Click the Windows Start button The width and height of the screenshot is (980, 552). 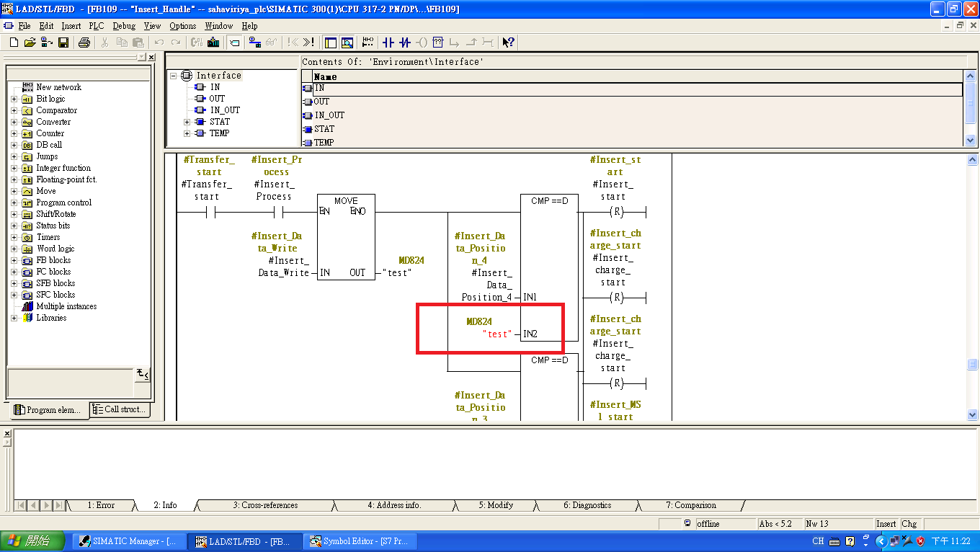[34, 541]
